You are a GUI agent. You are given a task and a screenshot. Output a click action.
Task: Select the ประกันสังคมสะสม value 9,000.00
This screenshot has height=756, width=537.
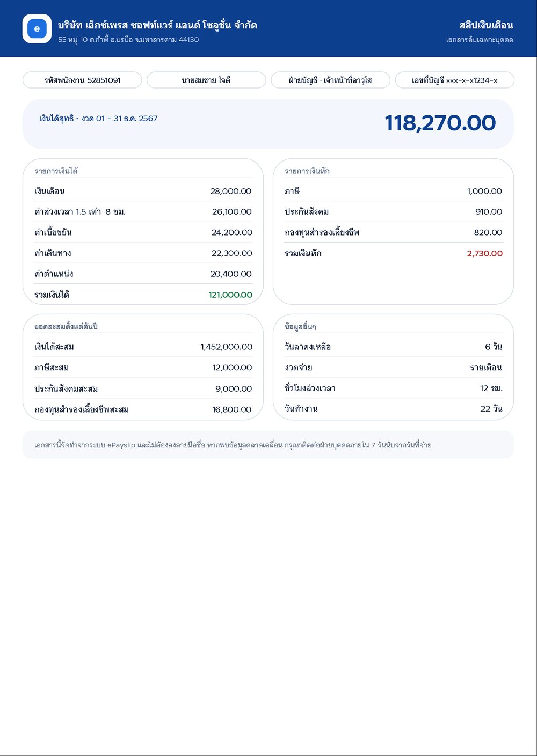point(234,388)
